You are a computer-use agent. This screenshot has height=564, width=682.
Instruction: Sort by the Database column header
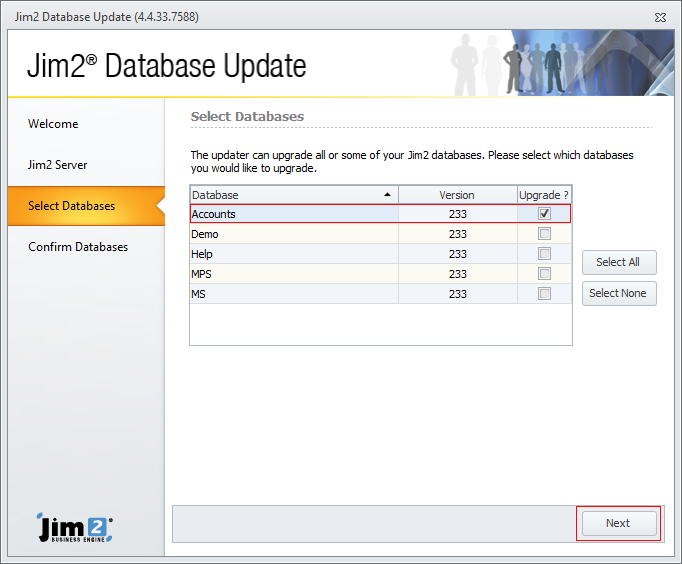(294, 195)
